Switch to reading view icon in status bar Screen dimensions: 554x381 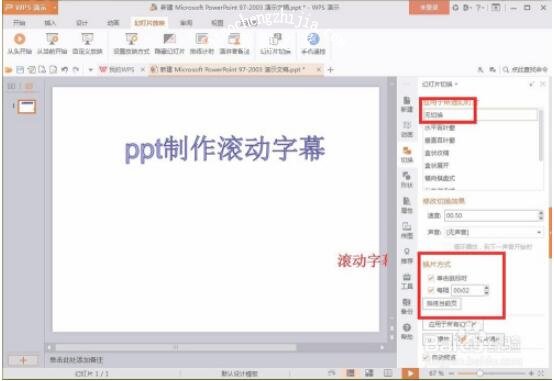tap(388, 373)
